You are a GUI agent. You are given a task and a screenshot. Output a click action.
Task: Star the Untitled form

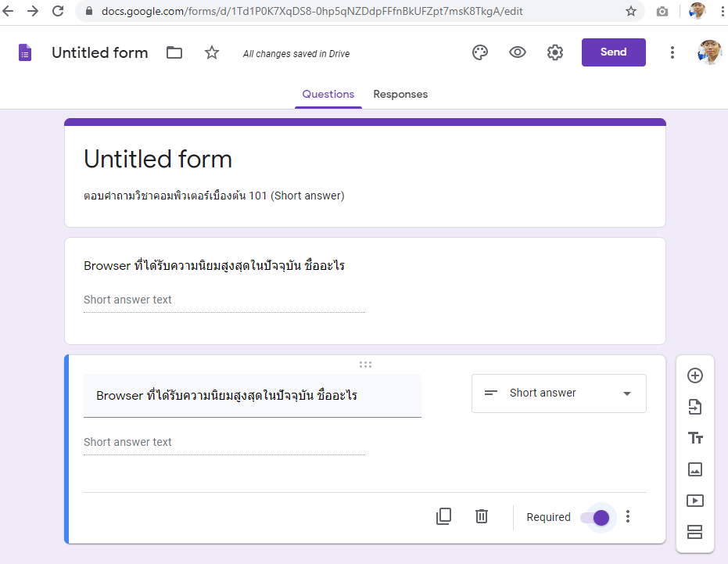[x=212, y=52]
